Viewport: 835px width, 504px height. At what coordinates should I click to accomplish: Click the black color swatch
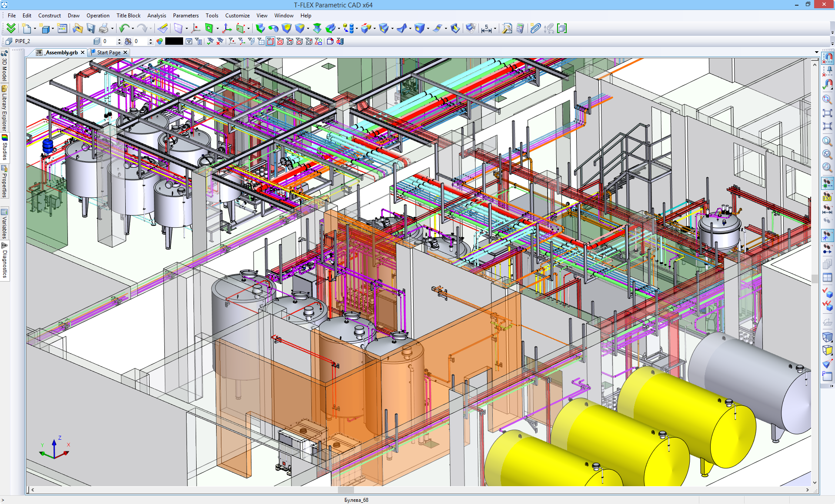click(174, 41)
